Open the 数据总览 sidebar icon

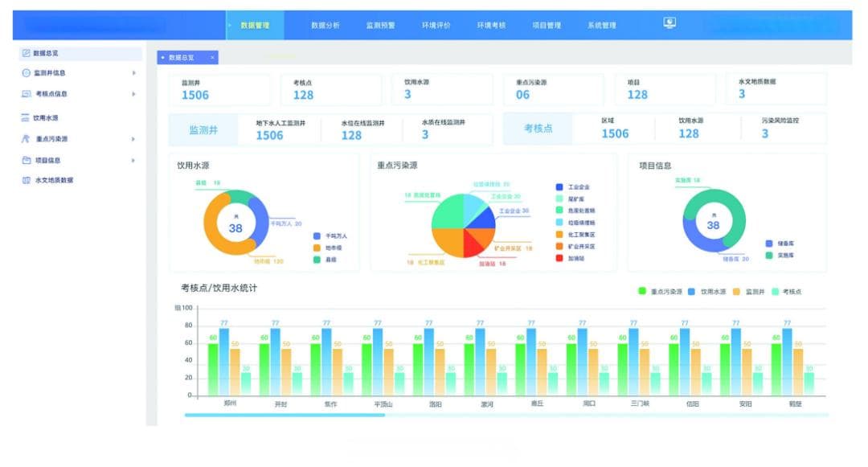tap(26, 53)
